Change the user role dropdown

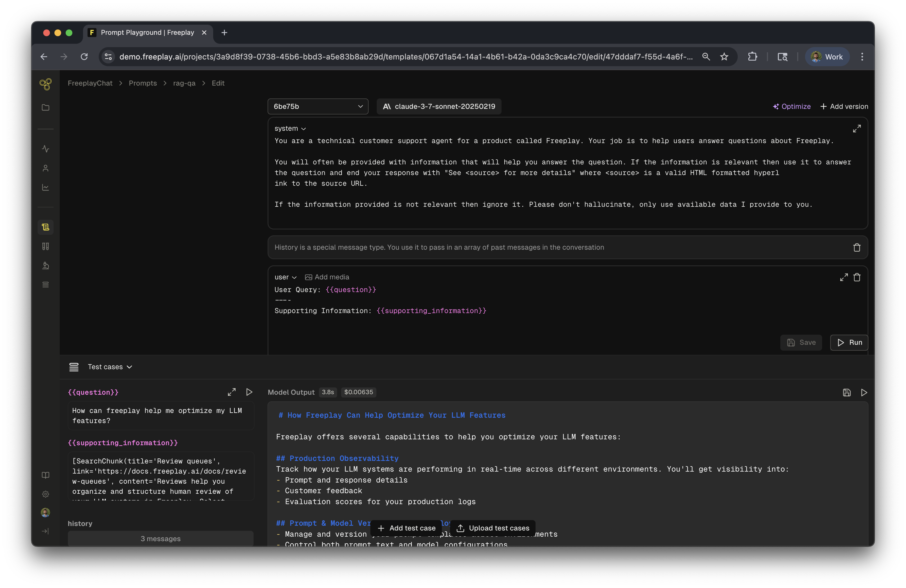click(286, 277)
